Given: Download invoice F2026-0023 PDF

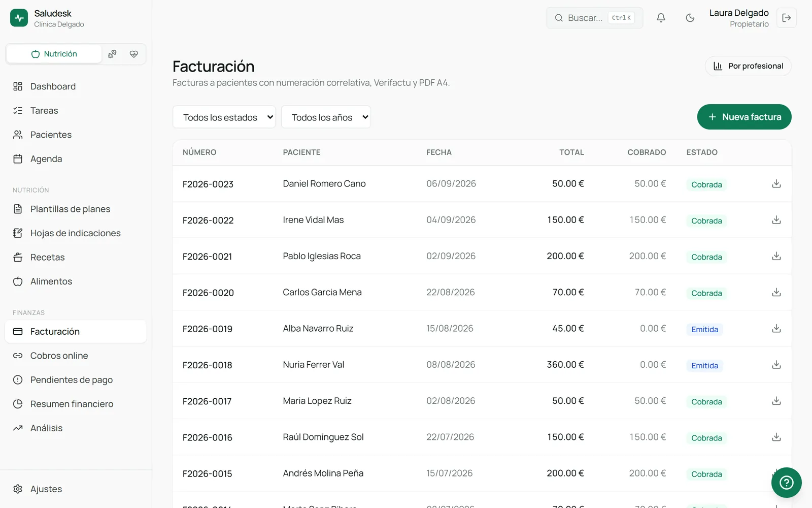Looking at the screenshot, I should (776, 184).
